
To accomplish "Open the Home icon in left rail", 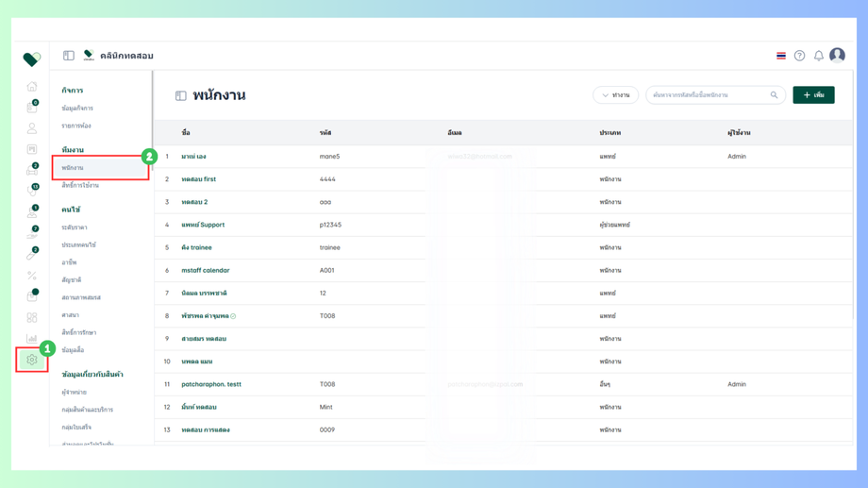I will click(x=32, y=87).
